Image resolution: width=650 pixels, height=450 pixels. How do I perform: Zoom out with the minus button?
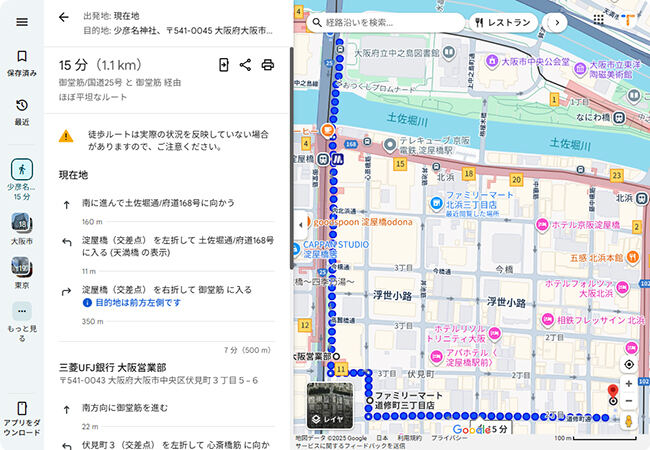coord(629,401)
